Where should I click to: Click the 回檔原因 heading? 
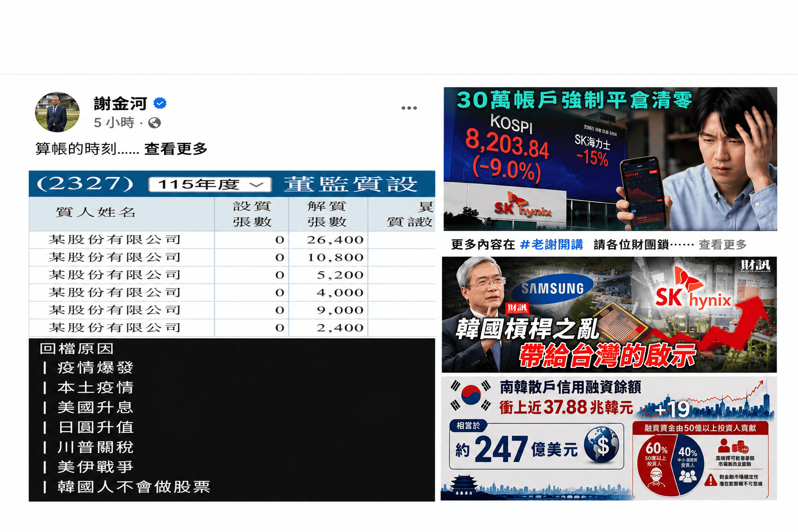click(x=77, y=349)
